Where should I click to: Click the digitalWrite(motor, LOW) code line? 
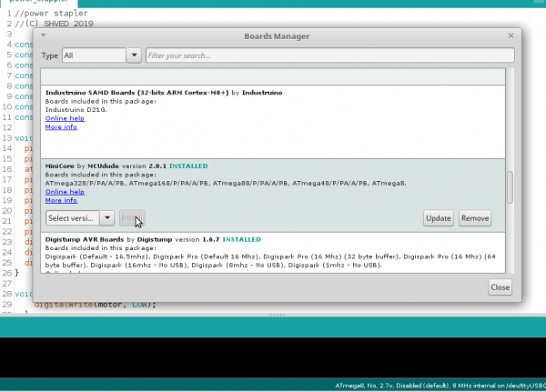[95, 305]
